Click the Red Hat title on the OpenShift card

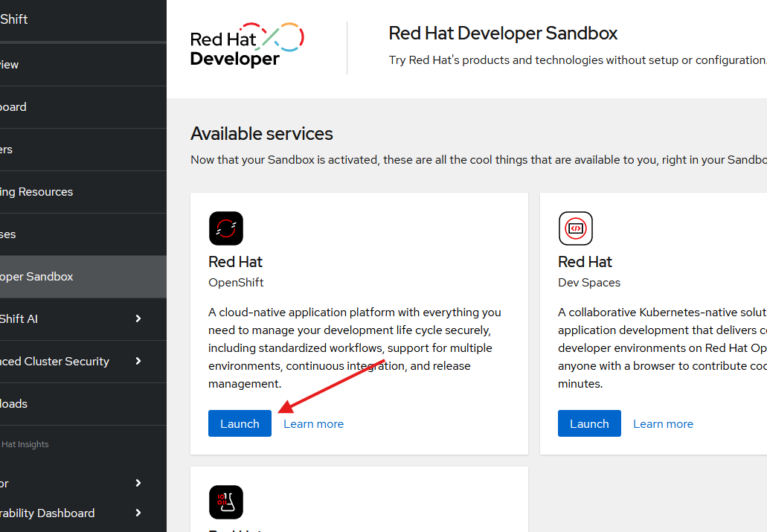pos(235,262)
